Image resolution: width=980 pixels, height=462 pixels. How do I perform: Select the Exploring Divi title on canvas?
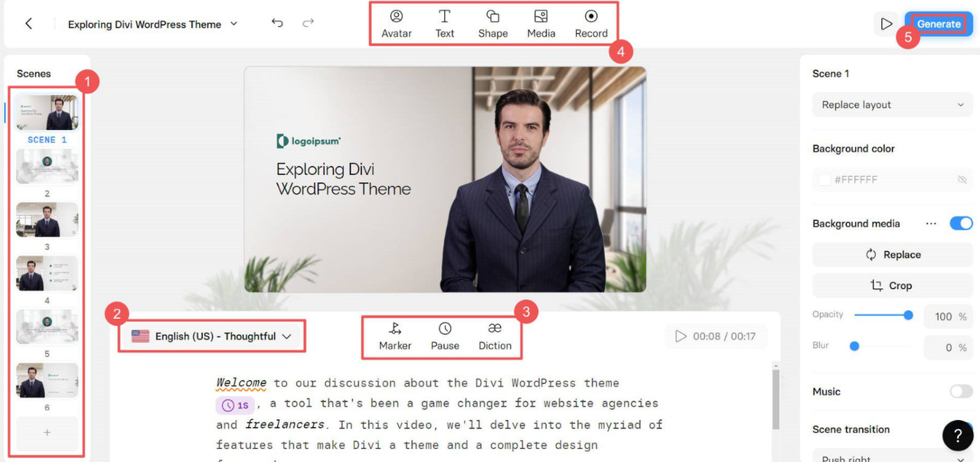pos(343,179)
